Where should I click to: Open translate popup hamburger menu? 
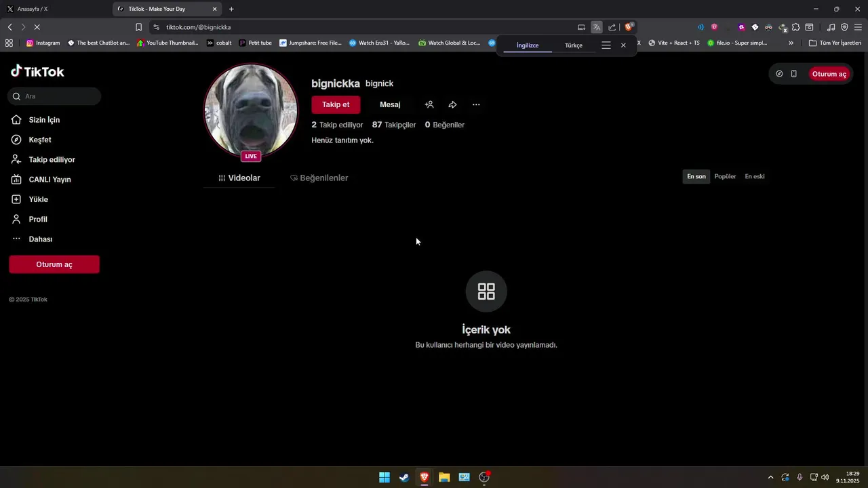[x=606, y=45]
